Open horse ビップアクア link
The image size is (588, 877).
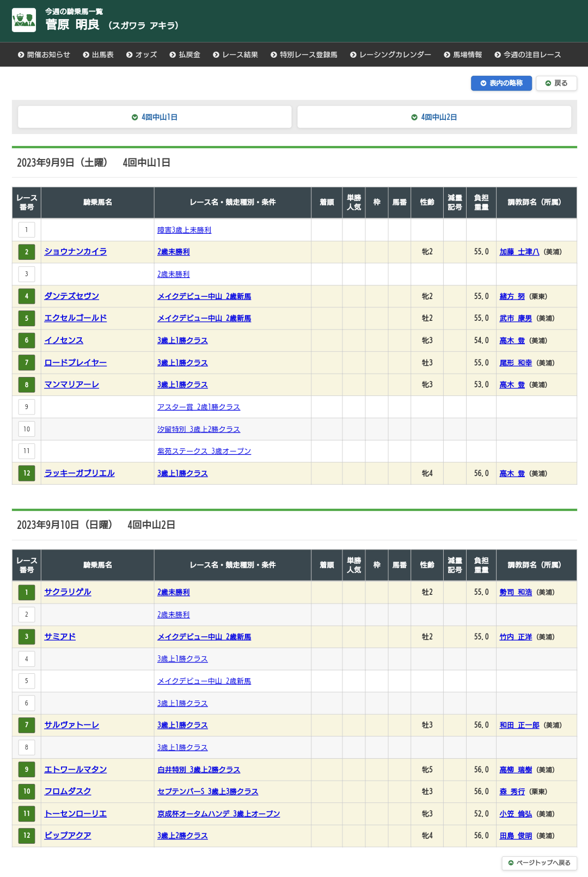[68, 836]
